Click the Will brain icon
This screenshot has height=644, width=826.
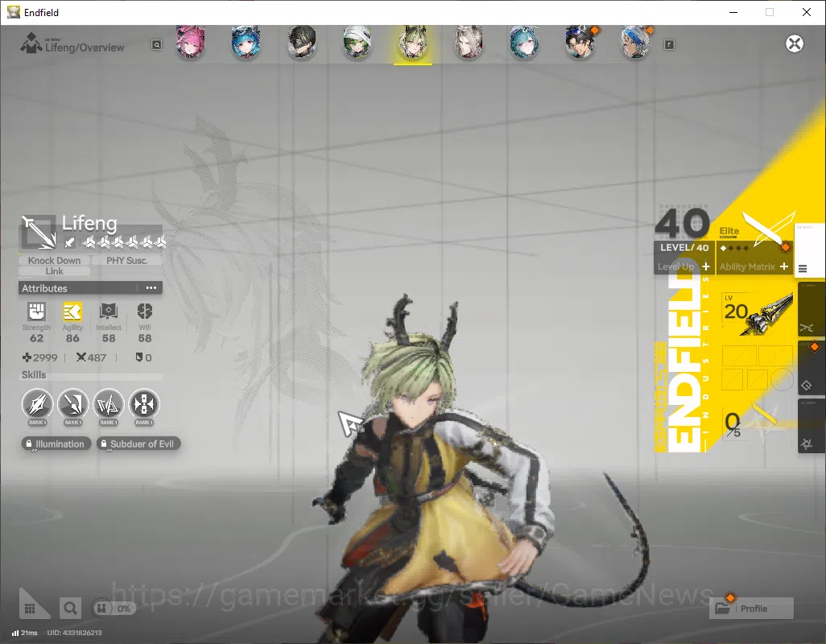coord(144,312)
